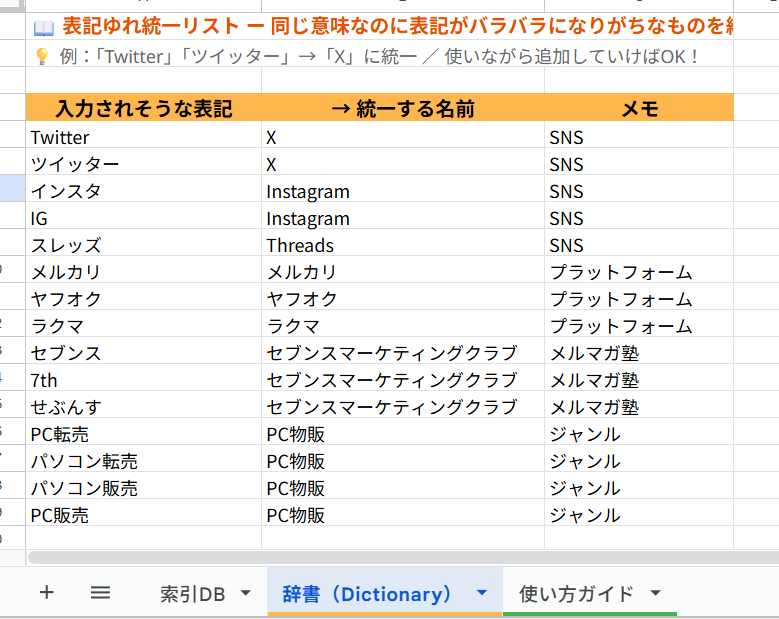The height and width of the screenshot is (619, 779).
Task: Open dropdown arrow on 辞書（Dictionary） tab
Action: (482, 593)
